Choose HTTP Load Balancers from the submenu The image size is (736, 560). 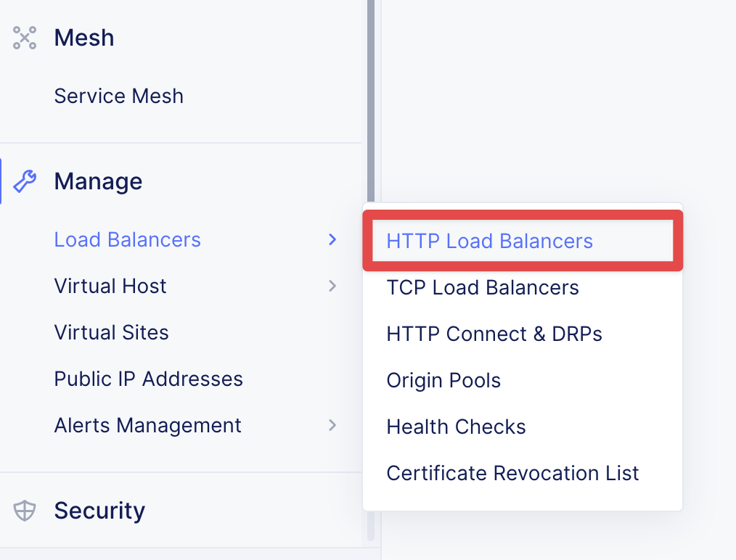489,241
